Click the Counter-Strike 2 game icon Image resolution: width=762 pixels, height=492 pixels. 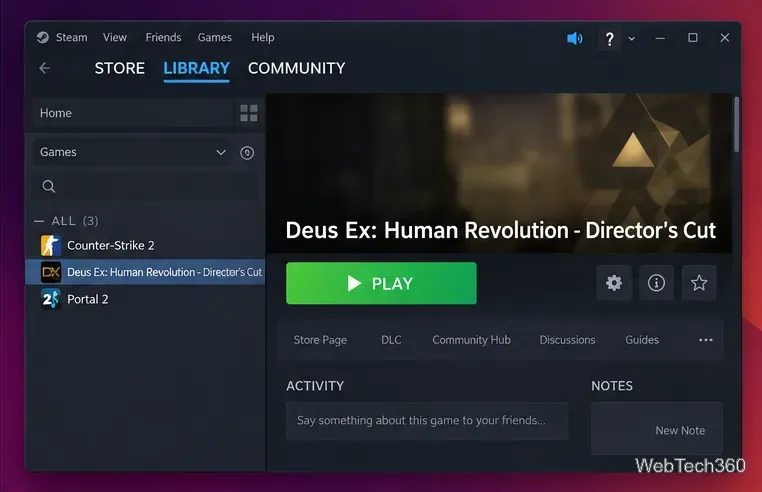51,246
